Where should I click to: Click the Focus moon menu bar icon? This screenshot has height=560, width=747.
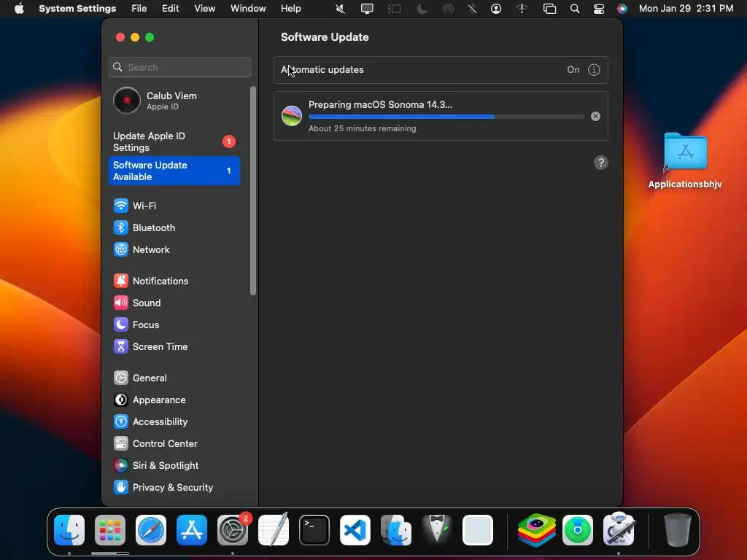(422, 9)
